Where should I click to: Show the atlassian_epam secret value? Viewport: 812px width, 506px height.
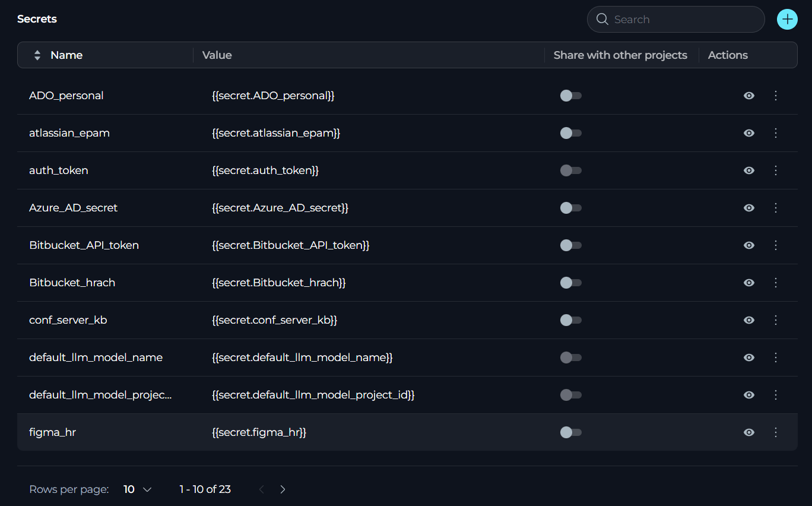click(x=749, y=133)
